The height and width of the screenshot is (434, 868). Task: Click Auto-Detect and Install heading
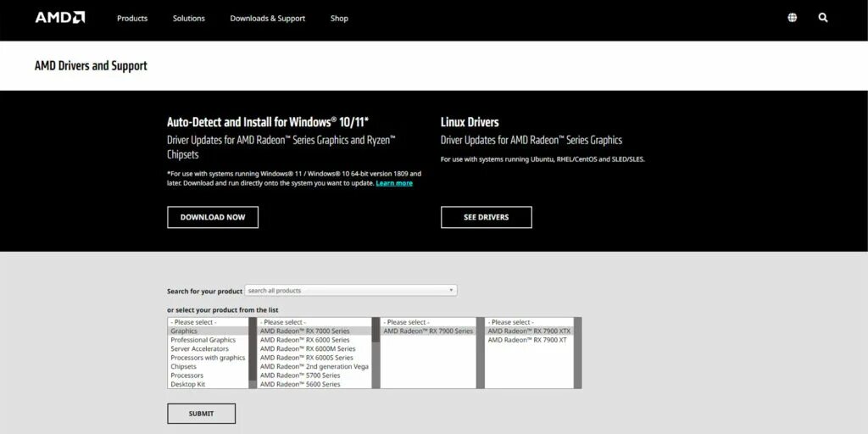[268, 122]
